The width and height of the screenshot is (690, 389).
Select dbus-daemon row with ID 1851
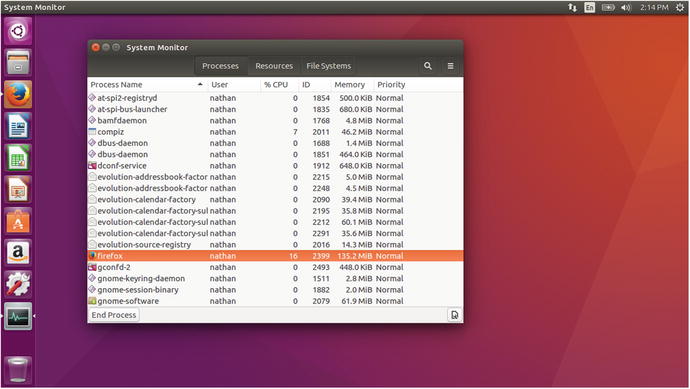coord(275,154)
